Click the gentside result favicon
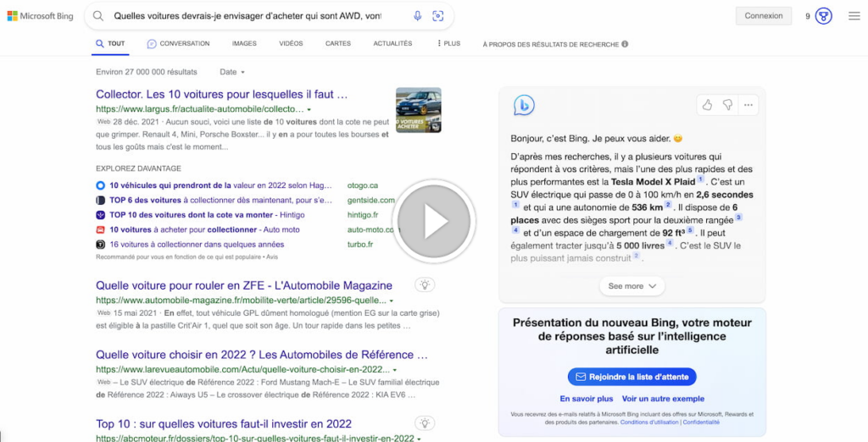This screenshot has width=868, height=442. (100, 201)
